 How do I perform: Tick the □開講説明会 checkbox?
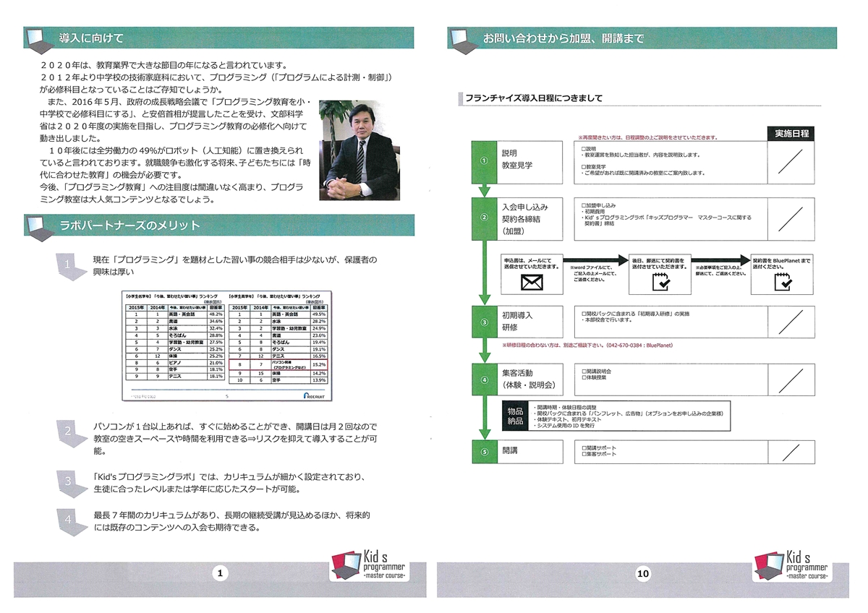pos(583,370)
